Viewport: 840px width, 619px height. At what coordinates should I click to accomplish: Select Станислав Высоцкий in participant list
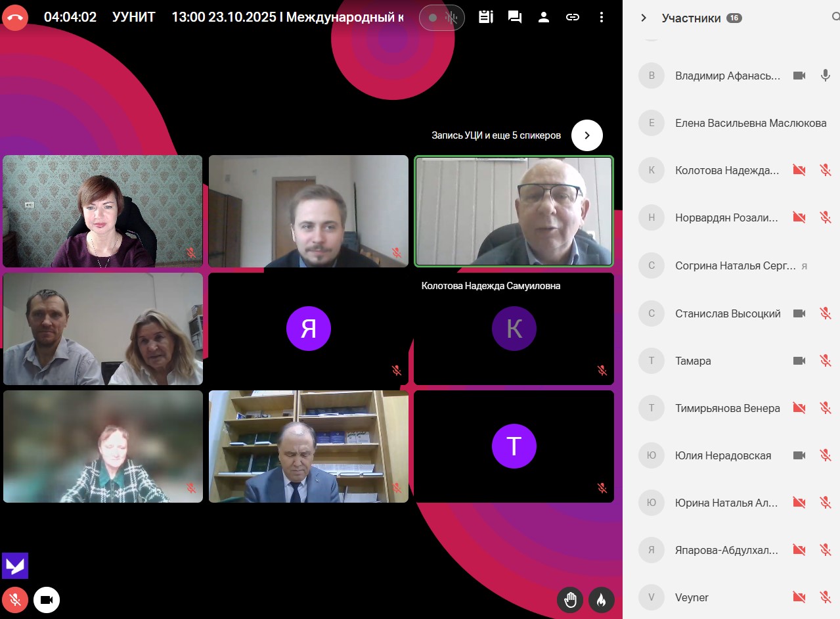coord(727,313)
